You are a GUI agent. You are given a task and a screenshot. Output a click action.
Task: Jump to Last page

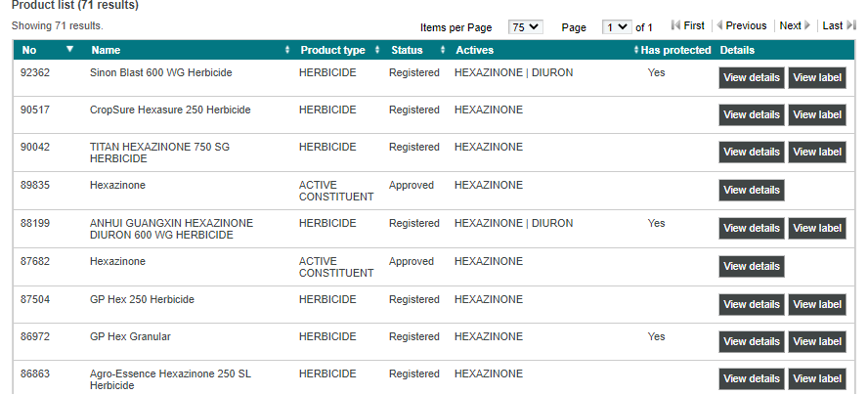[839, 25]
